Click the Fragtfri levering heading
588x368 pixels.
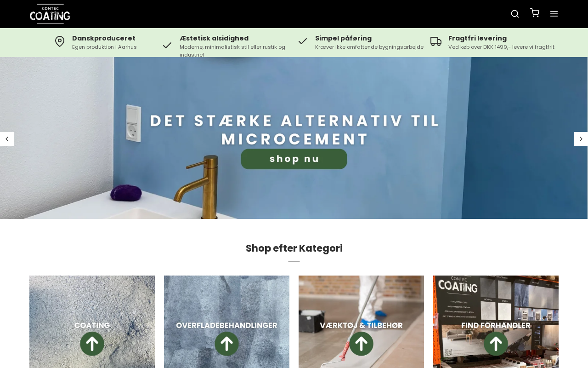coord(477,38)
